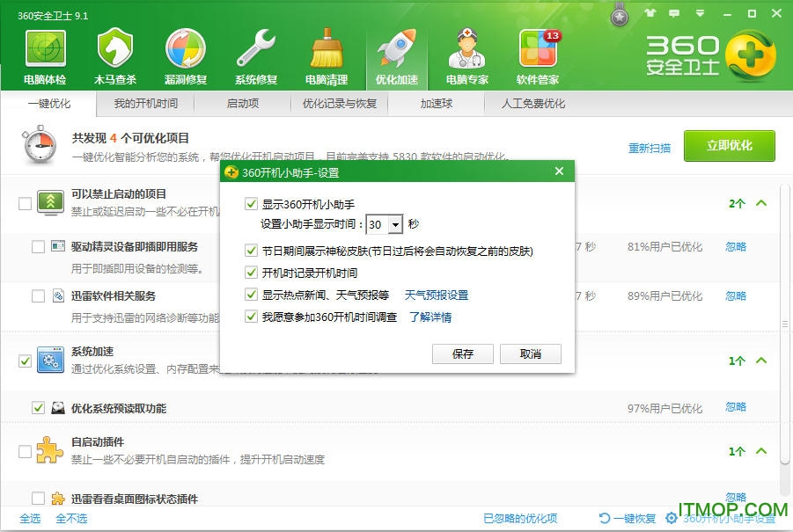Click the 保存 button
The image size is (793, 532).
[x=463, y=353]
